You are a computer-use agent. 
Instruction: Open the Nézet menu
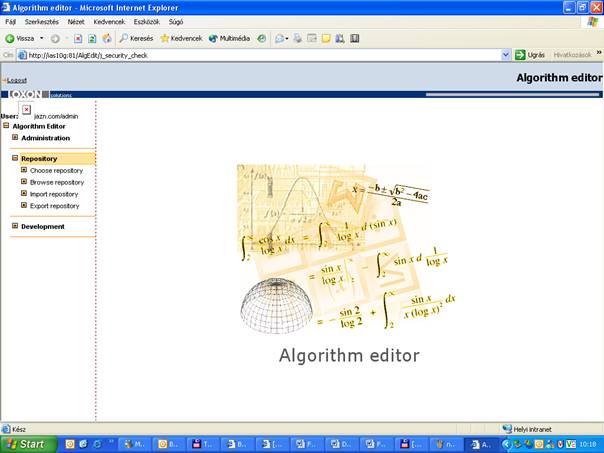tap(76, 22)
